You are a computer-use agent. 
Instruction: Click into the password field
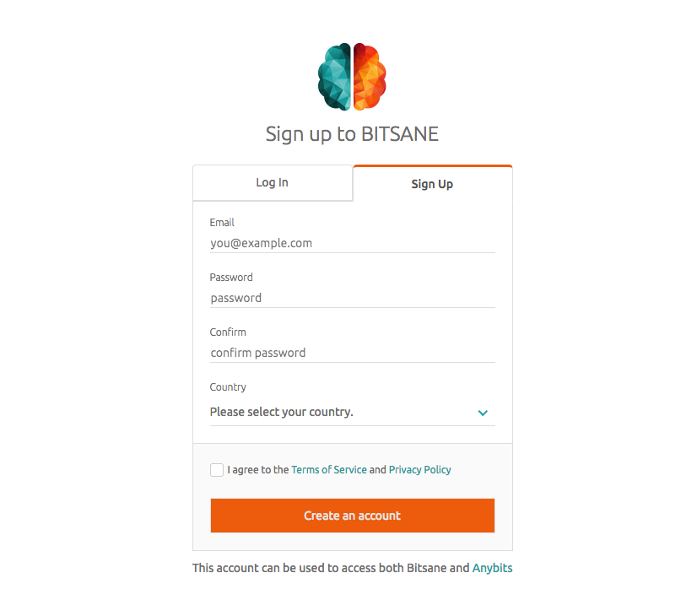point(352,298)
